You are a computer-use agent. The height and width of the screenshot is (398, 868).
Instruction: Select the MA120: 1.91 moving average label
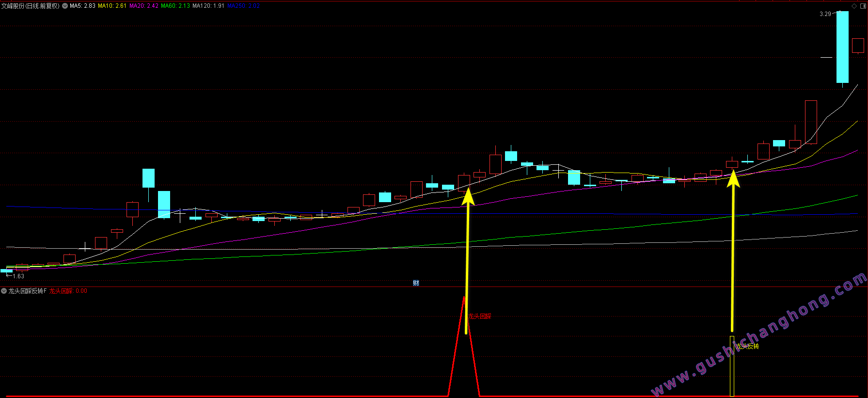pyautogui.click(x=208, y=6)
